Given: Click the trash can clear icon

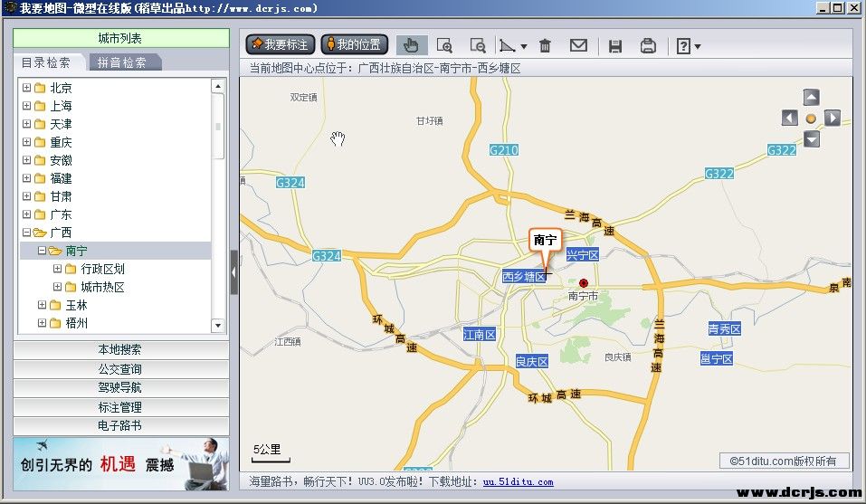Looking at the screenshot, I should click(x=545, y=45).
